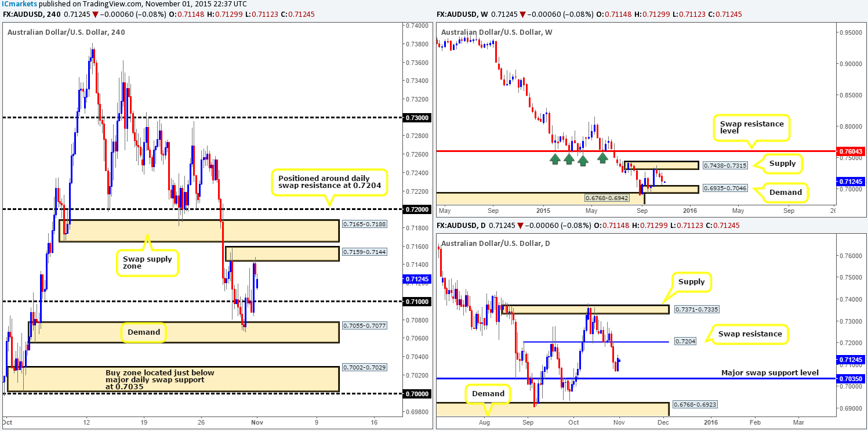
Task: Click the 0.73000 price level label
Action: click(x=417, y=117)
